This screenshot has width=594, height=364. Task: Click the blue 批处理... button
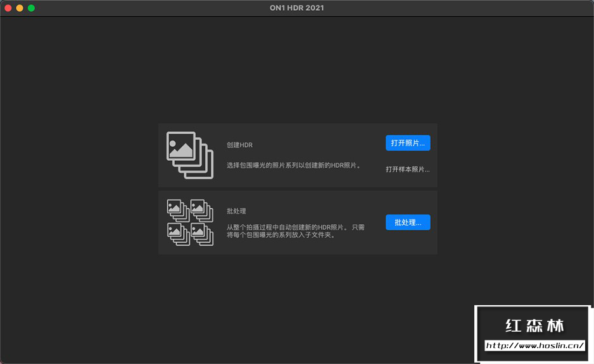(408, 222)
